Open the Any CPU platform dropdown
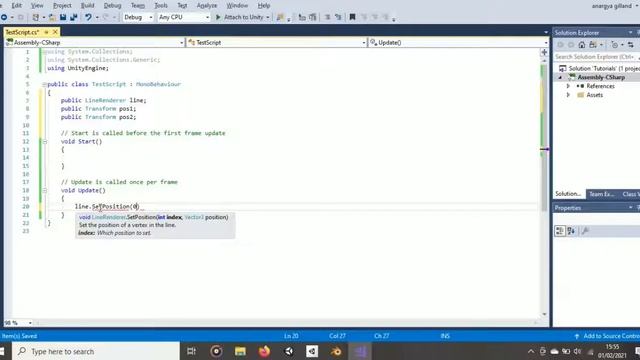 pos(207,17)
